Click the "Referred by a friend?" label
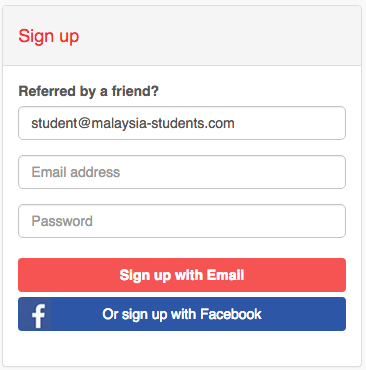The image size is (366, 370). click(89, 91)
